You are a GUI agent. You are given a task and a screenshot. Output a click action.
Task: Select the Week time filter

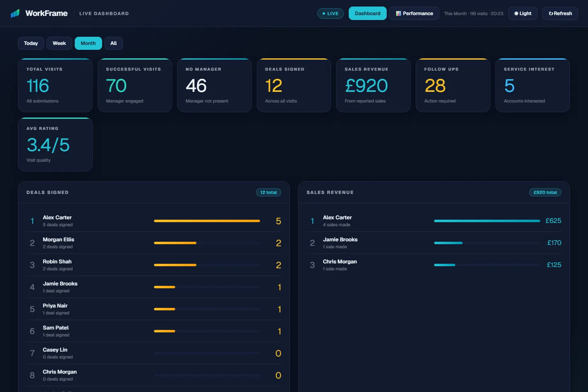click(59, 43)
